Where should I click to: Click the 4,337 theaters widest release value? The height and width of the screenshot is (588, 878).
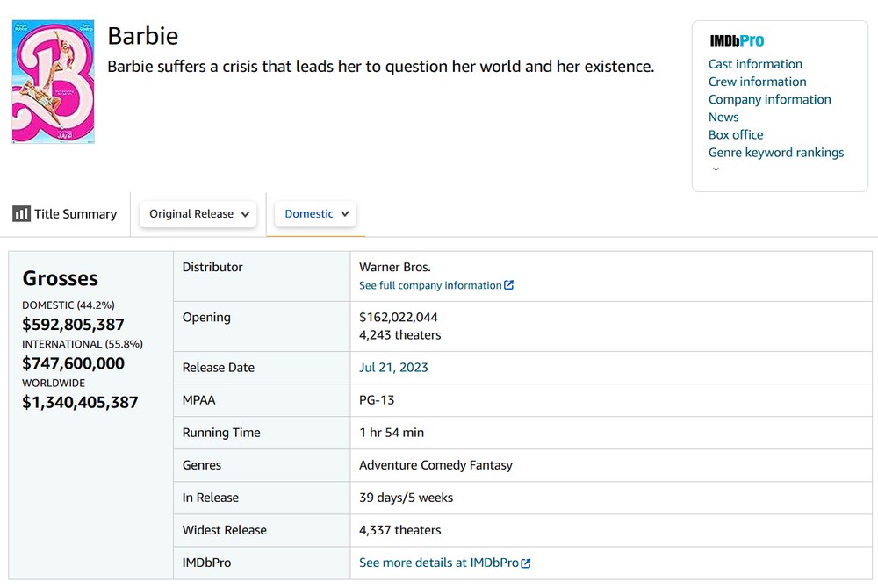399,530
